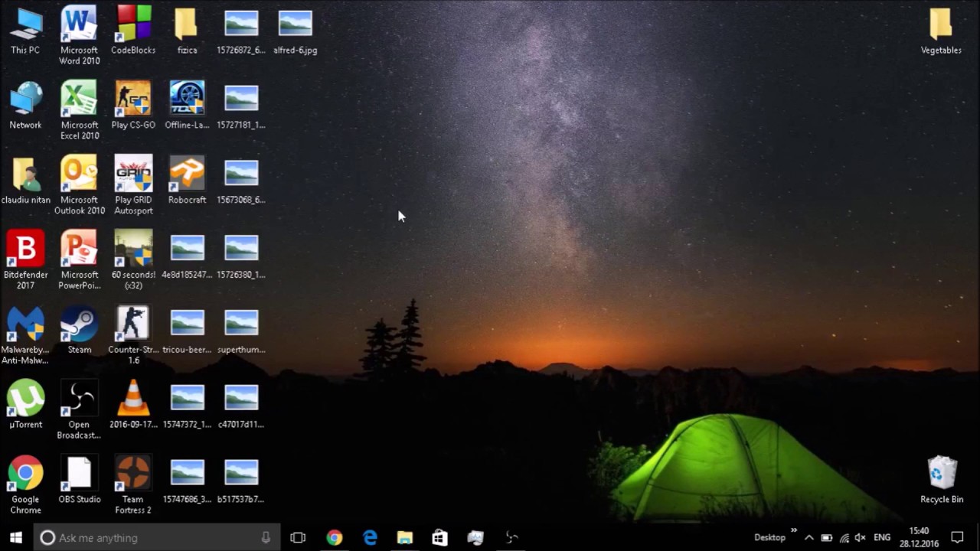Select the 15747372_1... image file

tap(187, 406)
